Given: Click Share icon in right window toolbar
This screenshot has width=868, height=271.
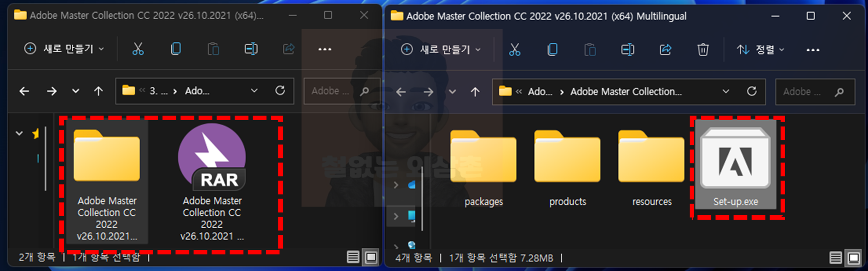Looking at the screenshot, I should pyautogui.click(x=665, y=49).
